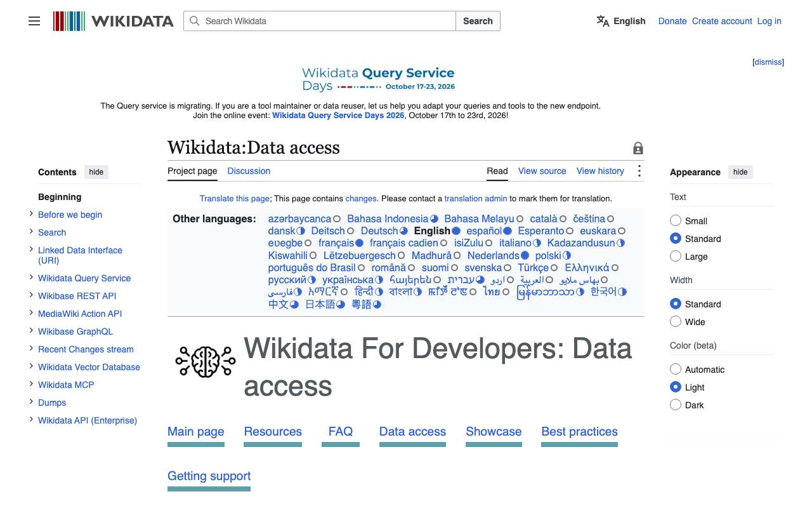Viewport: 812px width, 508px height.
Task: Hide the Contents sidebar
Action: point(96,172)
